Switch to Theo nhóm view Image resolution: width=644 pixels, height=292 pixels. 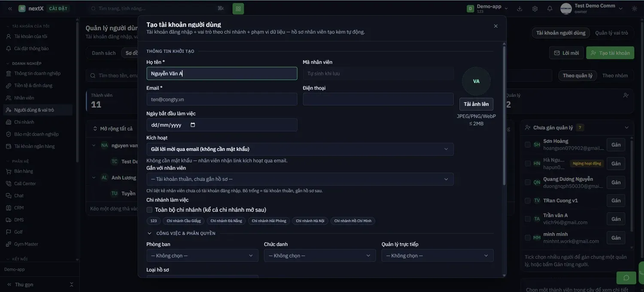[615, 76]
